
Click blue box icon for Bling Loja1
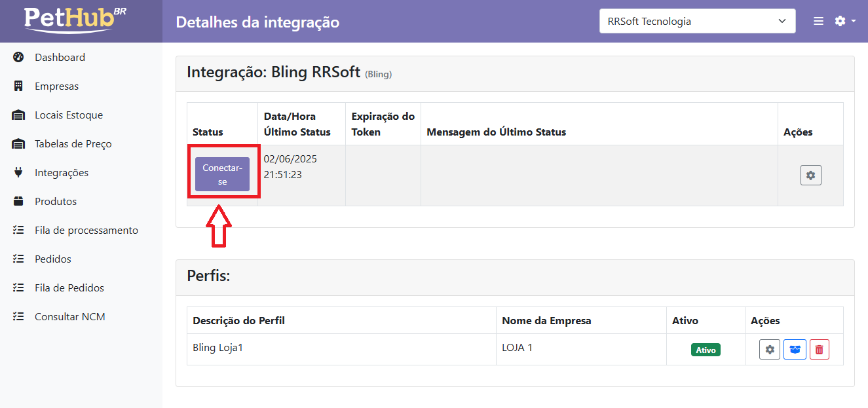point(795,350)
